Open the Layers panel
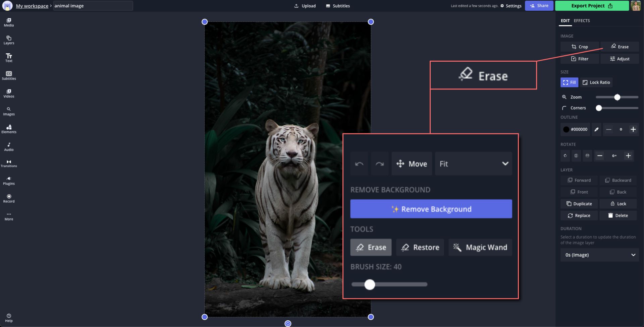The image size is (644, 327). [x=9, y=40]
